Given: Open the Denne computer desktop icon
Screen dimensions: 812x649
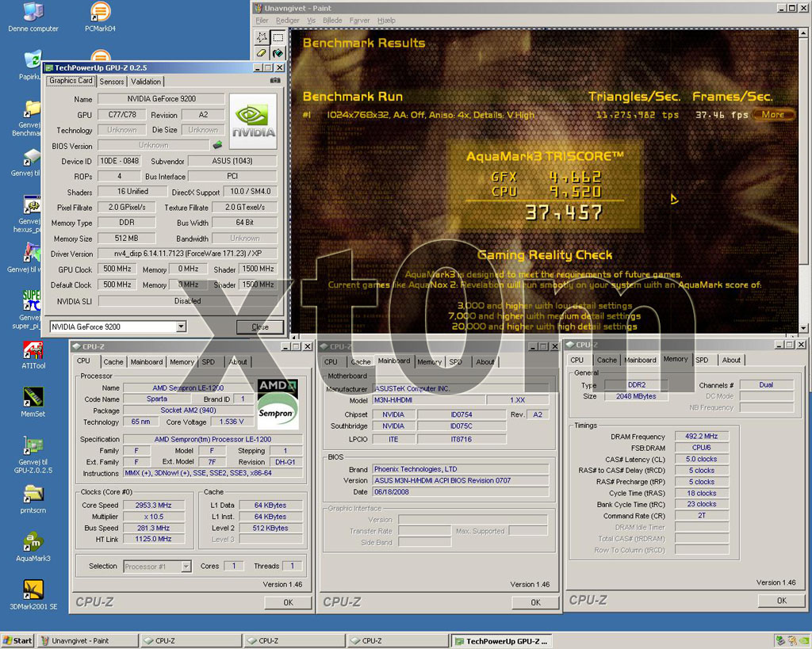Looking at the screenshot, I should [x=33, y=17].
